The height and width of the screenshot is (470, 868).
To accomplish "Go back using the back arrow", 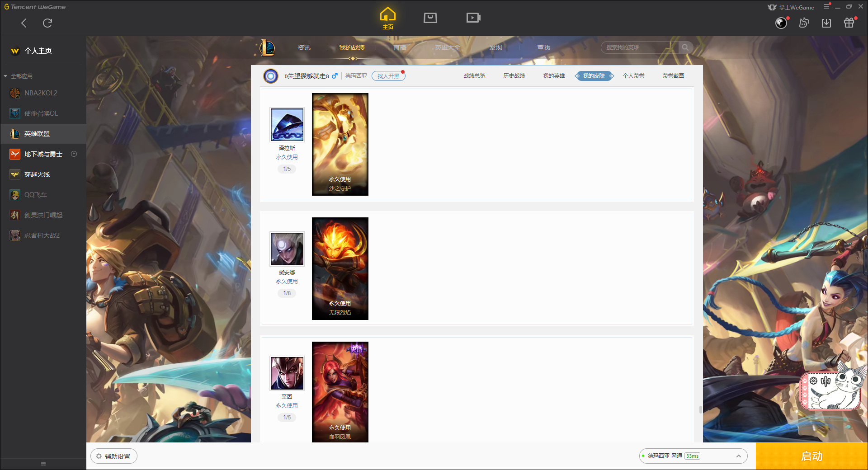I will click(24, 23).
